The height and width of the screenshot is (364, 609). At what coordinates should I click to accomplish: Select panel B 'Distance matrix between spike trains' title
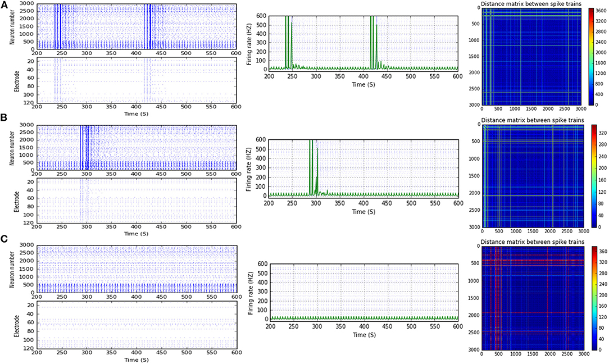pyautogui.click(x=533, y=120)
